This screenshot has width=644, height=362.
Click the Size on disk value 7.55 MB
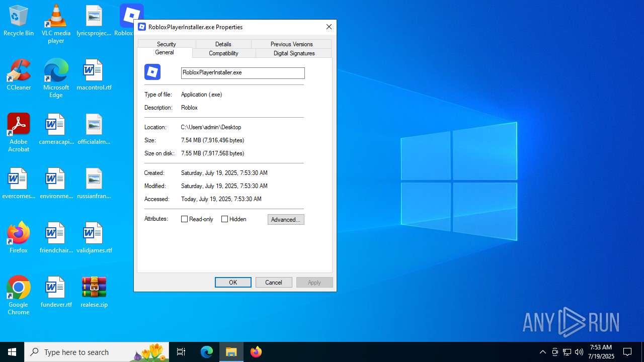[213, 153]
